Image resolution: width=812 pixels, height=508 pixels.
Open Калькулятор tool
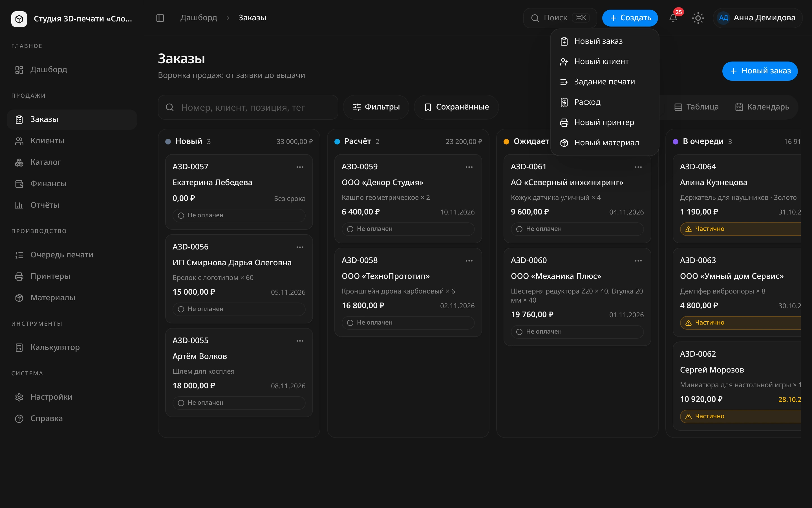72,347
